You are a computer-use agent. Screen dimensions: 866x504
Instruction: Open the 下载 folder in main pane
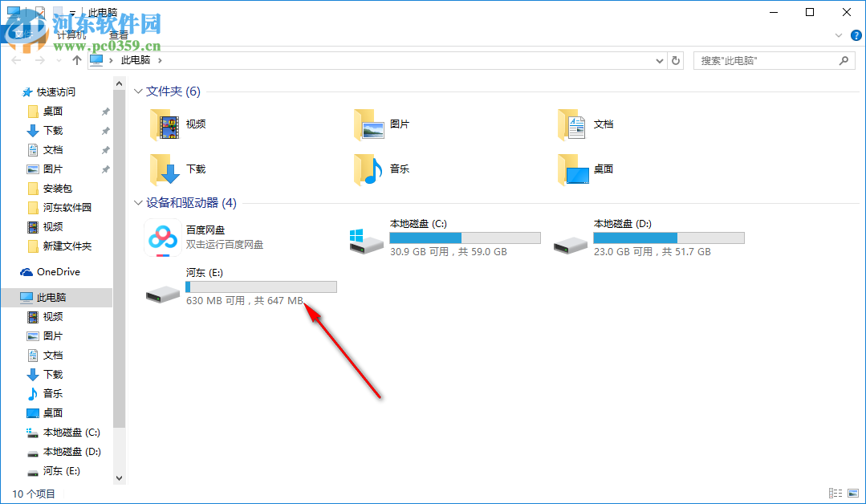[x=165, y=169]
